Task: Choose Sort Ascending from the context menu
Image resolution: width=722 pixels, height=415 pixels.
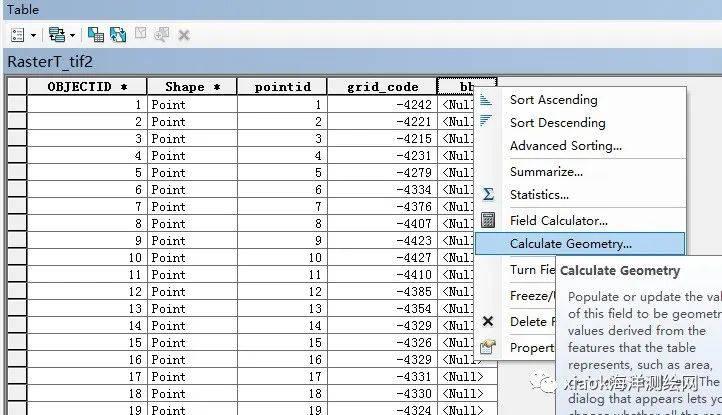Action: coord(553,100)
